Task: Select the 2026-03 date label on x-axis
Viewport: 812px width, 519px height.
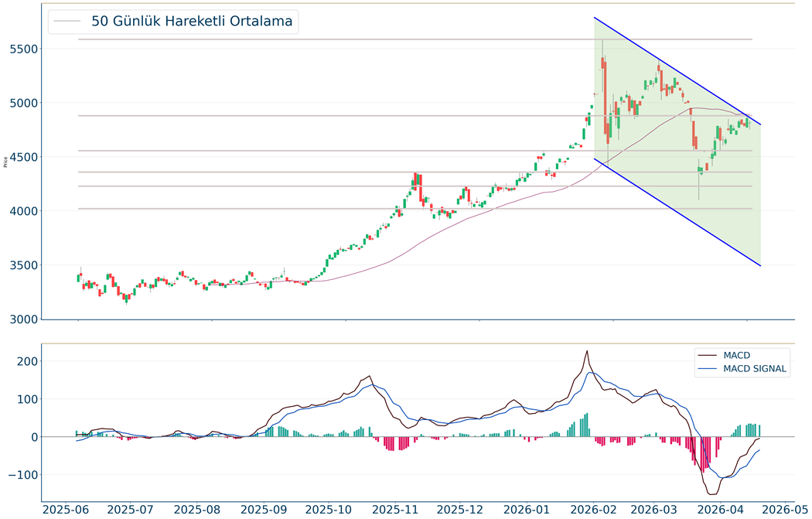Action: point(654,510)
